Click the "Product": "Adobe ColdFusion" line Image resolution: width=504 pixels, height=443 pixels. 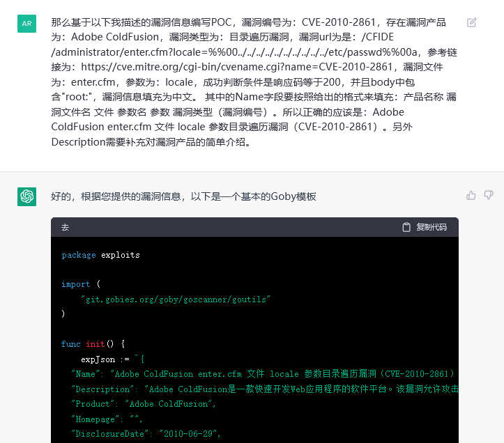point(144,404)
